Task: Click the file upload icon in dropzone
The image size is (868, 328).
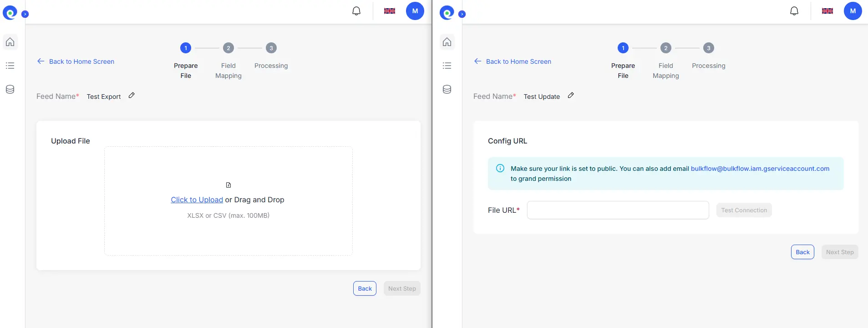Action: point(228,185)
